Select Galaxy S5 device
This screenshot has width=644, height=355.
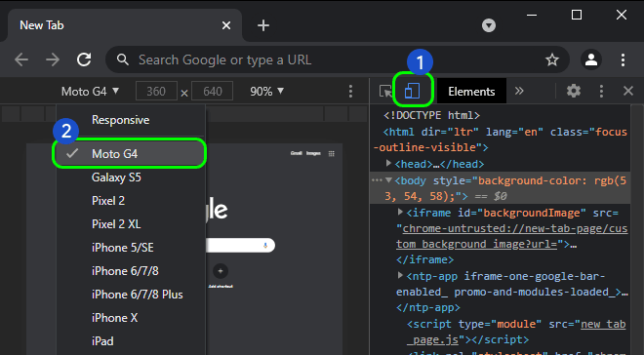click(131, 177)
